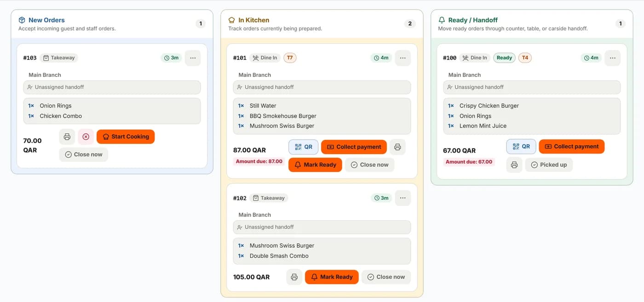This screenshot has height=302, width=644.
Task: Click the In Kitchen count badge
Action: pyautogui.click(x=410, y=23)
